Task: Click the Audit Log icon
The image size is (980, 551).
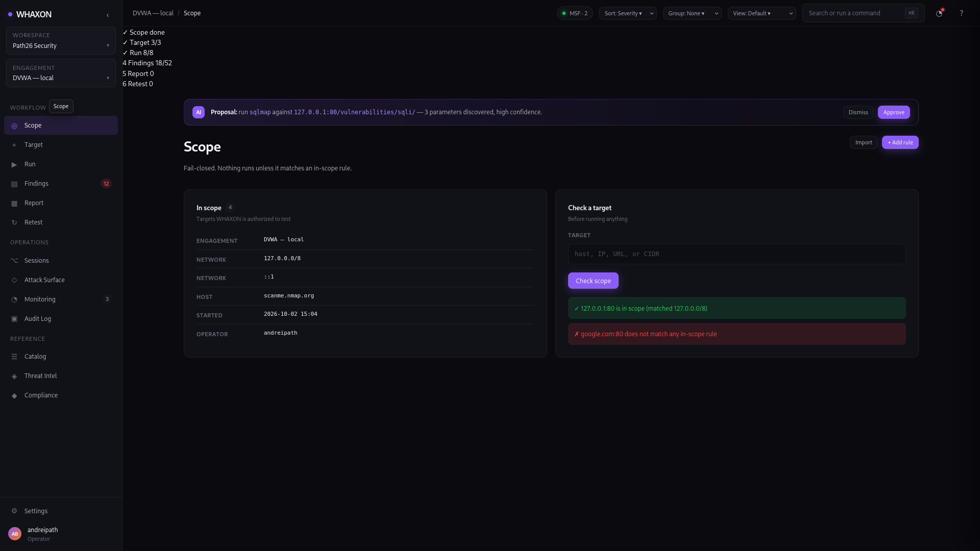Action: coord(14,319)
